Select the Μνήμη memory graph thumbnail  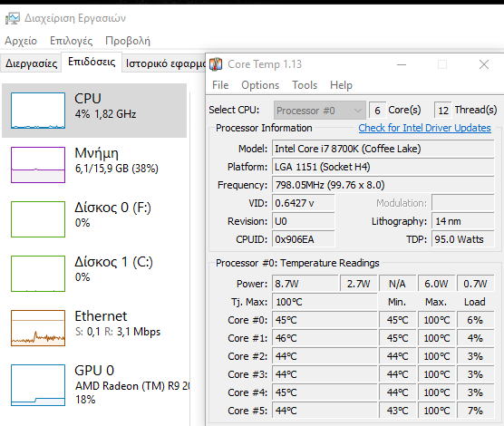[x=38, y=165]
